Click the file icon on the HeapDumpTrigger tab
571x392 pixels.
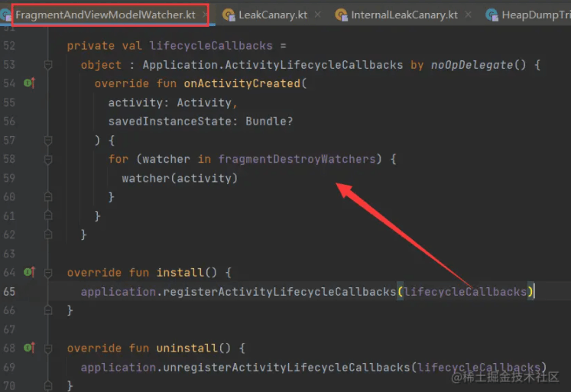point(492,15)
